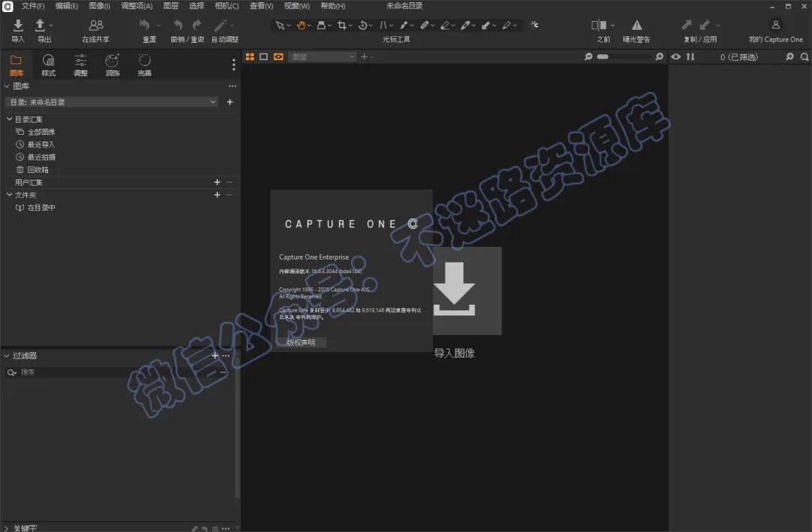The height and width of the screenshot is (532, 812).
Task: Click zoom-in magnifier right of slider
Action: (659, 56)
